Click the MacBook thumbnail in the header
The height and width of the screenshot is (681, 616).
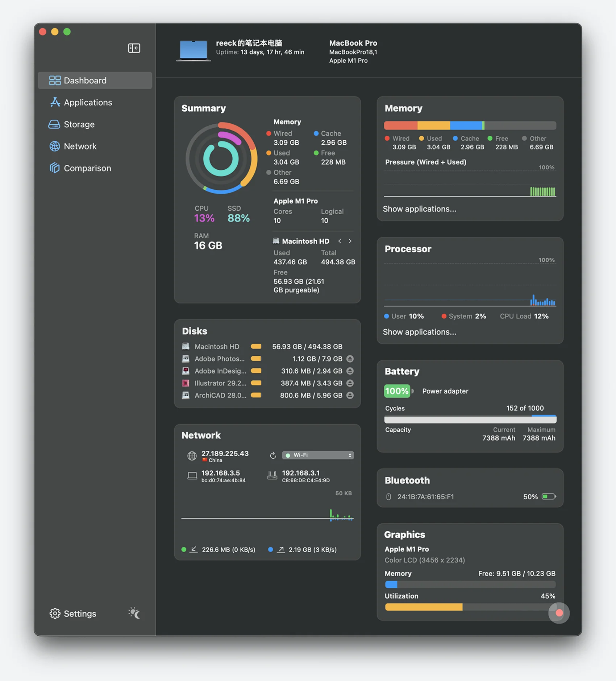(x=193, y=50)
